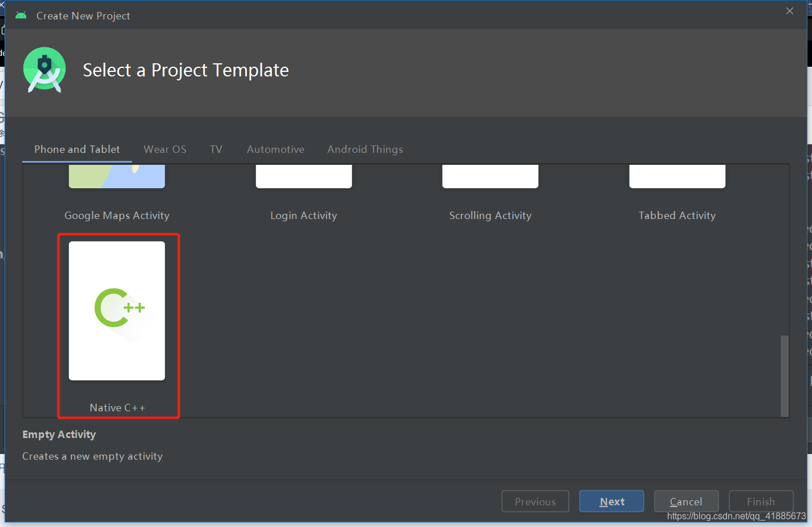Click the Tabbed Activity label
The image size is (812, 527).
(677, 216)
